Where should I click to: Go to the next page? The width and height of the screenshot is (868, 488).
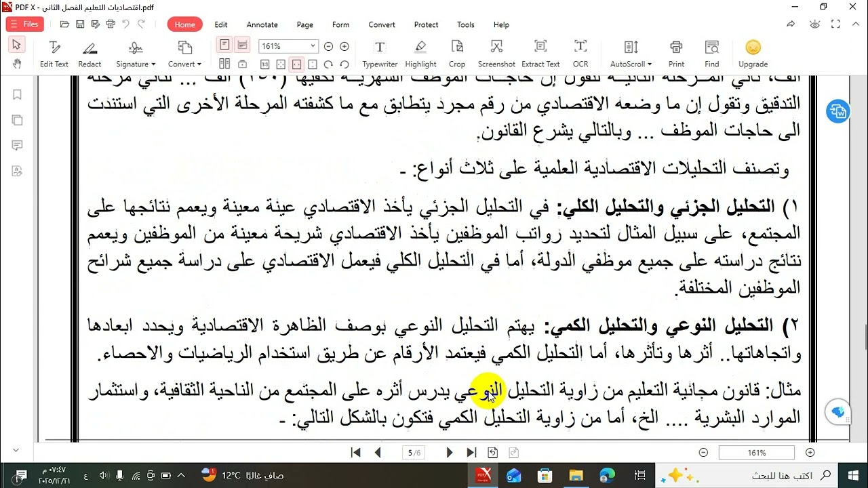pyautogui.click(x=449, y=452)
